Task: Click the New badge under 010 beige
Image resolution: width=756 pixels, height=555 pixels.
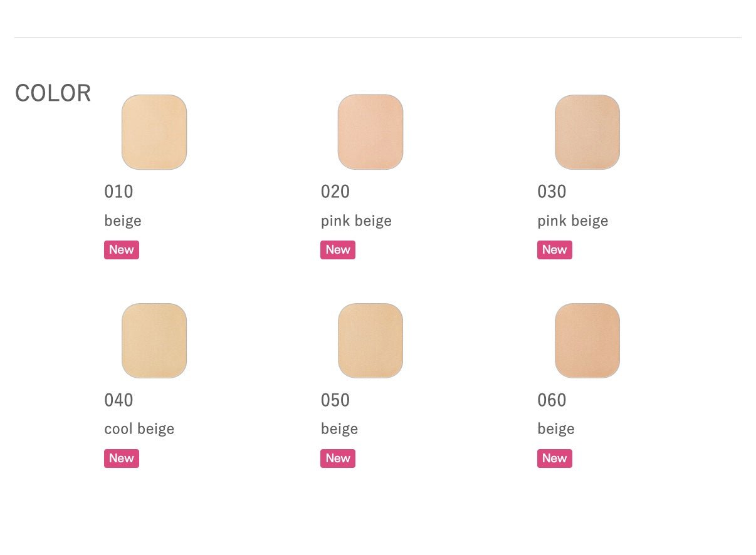Action: [122, 250]
